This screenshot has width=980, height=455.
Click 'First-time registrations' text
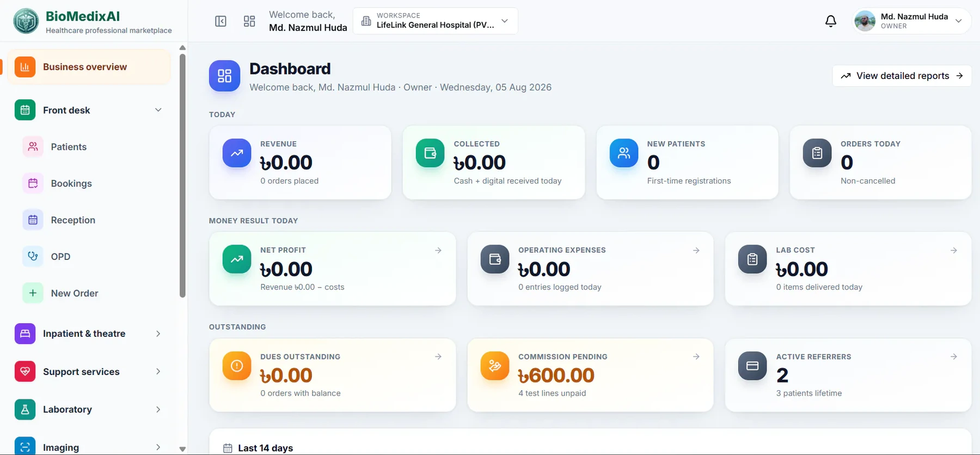click(689, 181)
